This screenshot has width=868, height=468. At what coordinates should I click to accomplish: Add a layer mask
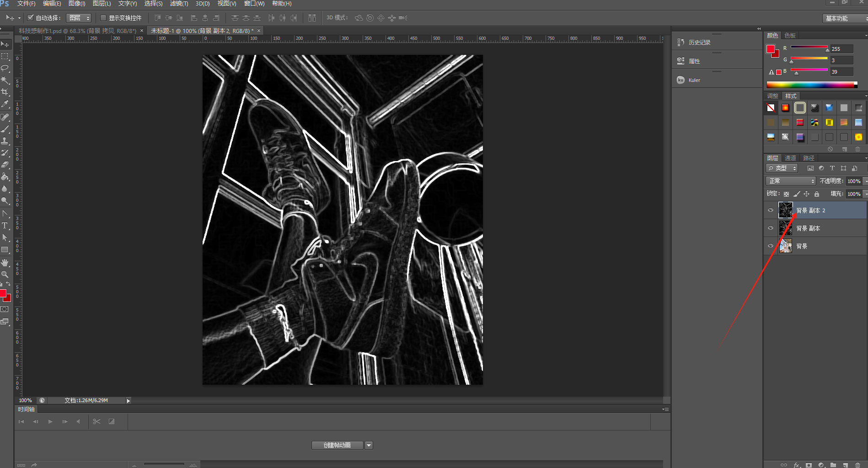click(x=809, y=465)
